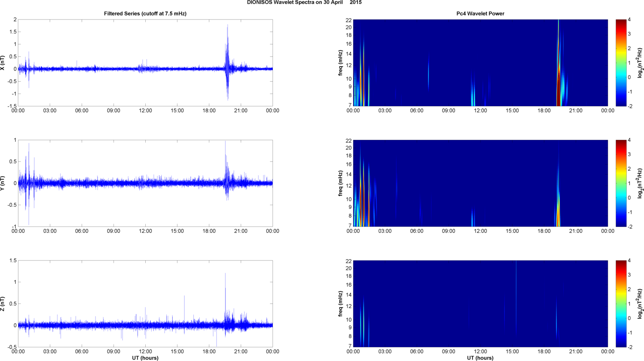Click the log2(nT²/Hz) label of bottom colorbar
Viewport: 644px width, 361px height.
tap(640, 304)
